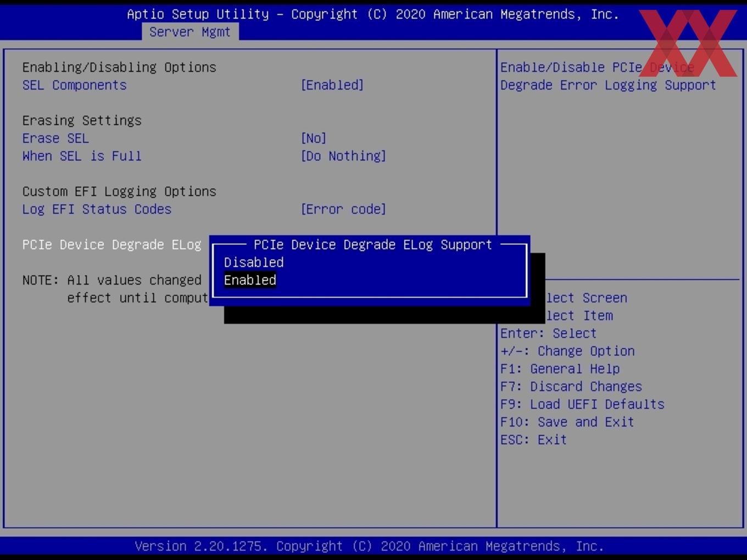Screen dimensions: 747x560
Task: Open the Server Mgmt tab
Action: (190, 32)
